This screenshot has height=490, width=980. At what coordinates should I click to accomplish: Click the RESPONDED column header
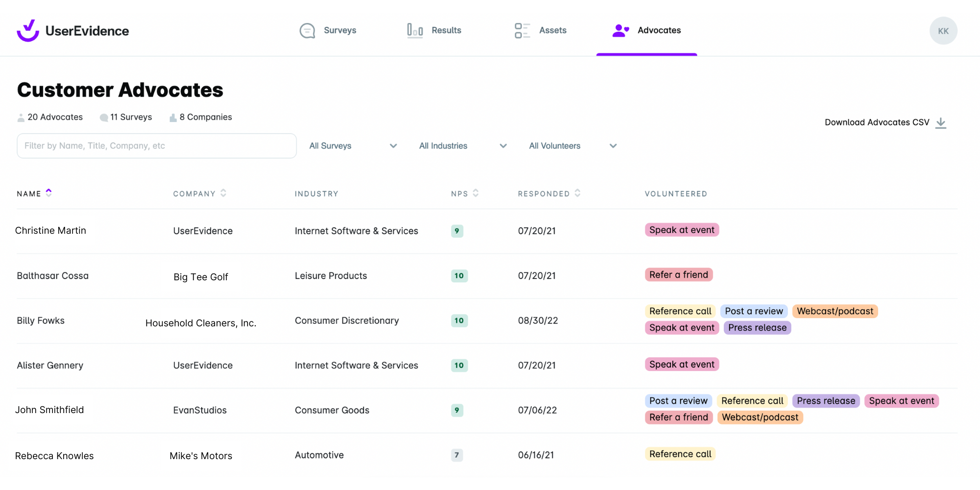click(544, 194)
